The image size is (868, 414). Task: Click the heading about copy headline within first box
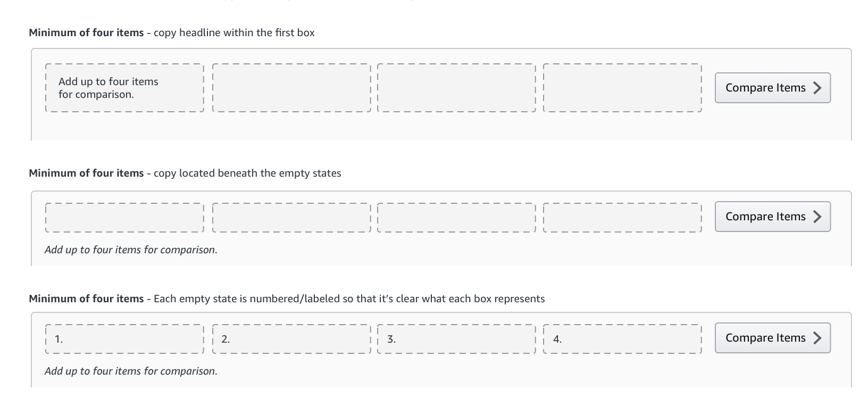point(172,33)
